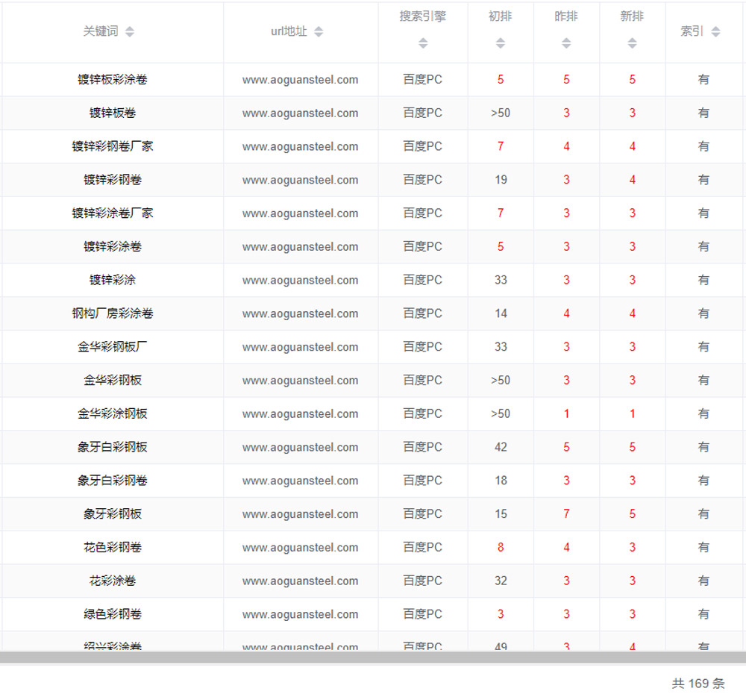Screen dimensions: 746x700
Task: Click the sort icon beside 关键词 header
Action: pyautogui.click(x=130, y=31)
